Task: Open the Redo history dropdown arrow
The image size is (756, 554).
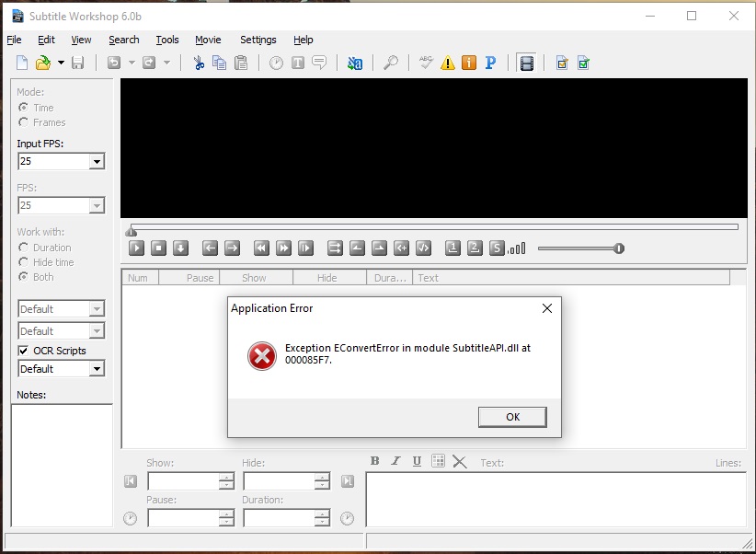Action: point(166,63)
